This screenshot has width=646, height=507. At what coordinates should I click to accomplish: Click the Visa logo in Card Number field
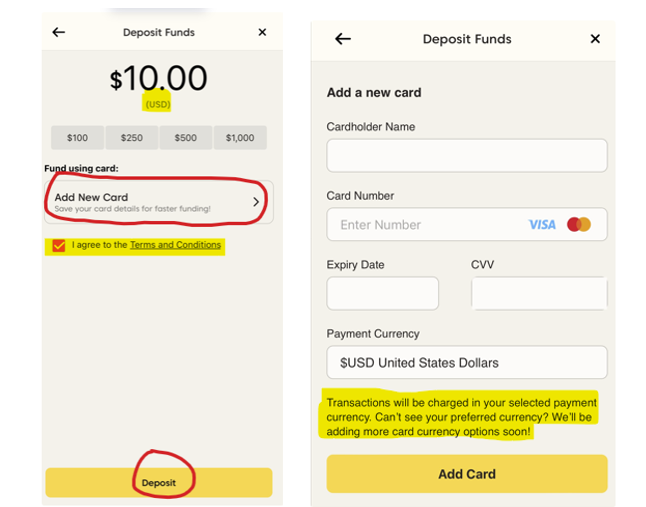pos(542,225)
